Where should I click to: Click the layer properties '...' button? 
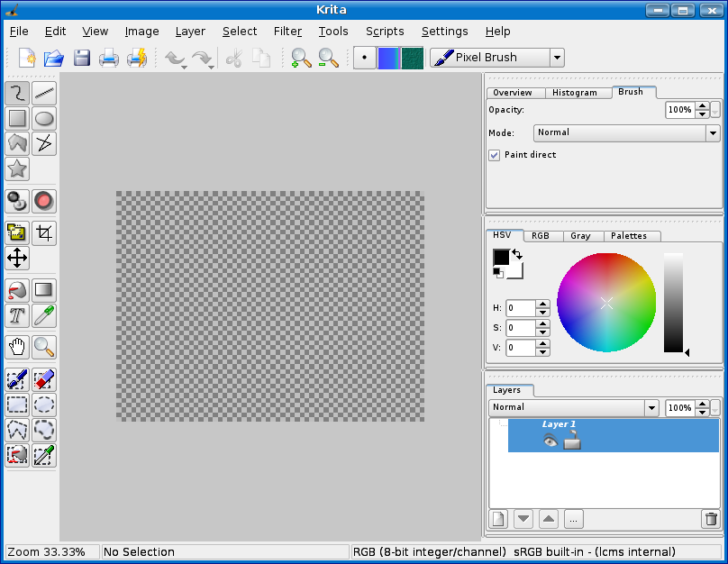coord(573,519)
